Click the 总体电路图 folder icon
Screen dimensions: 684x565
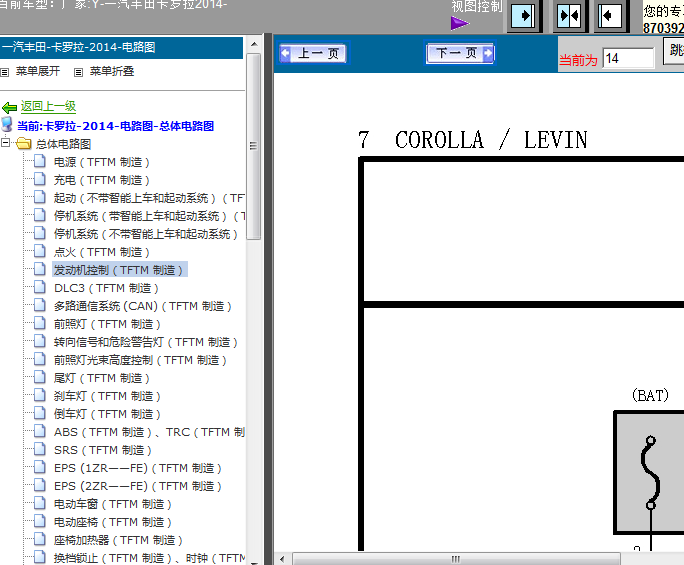pos(24,143)
